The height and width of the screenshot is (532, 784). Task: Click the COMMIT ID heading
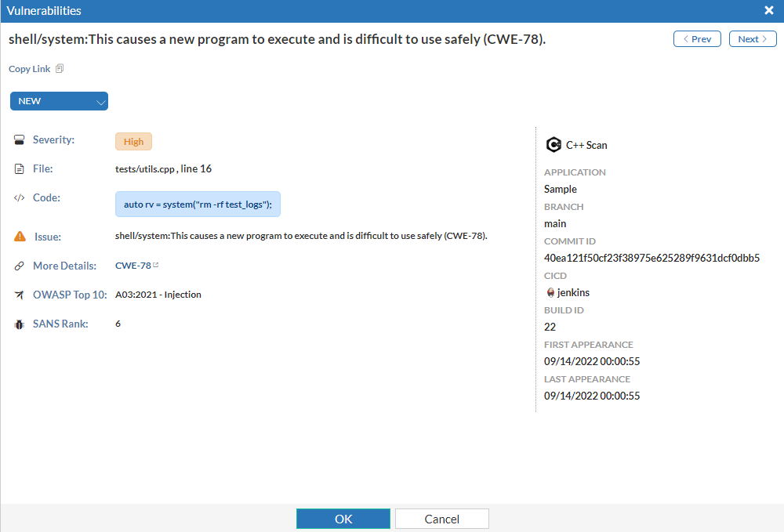pos(569,241)
